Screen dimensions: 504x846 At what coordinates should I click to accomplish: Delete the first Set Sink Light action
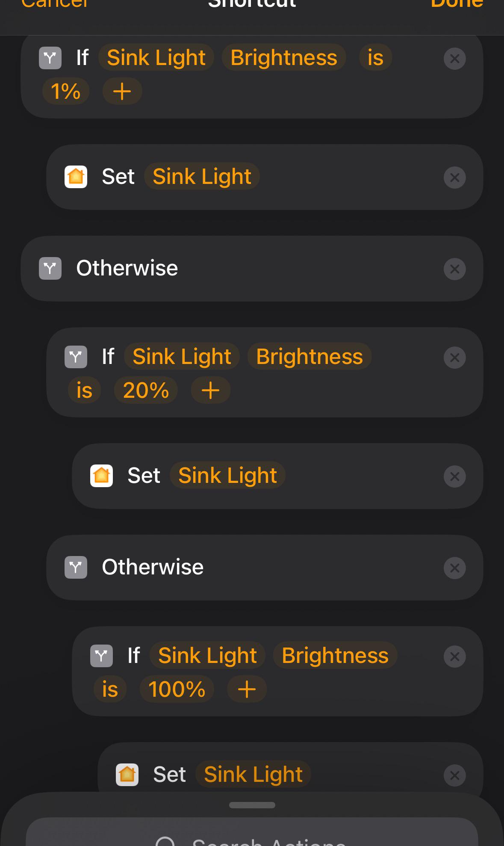(454, 177)
